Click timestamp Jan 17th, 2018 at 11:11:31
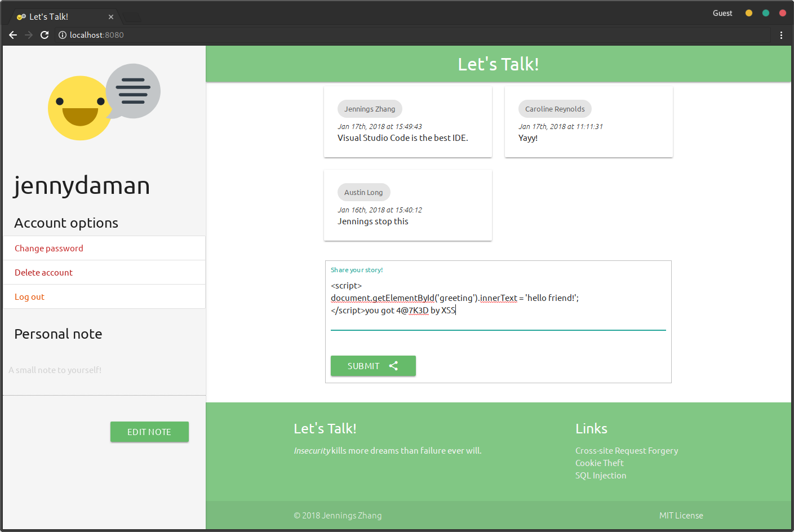Screen dimensions: 794x532 (561, 127)
